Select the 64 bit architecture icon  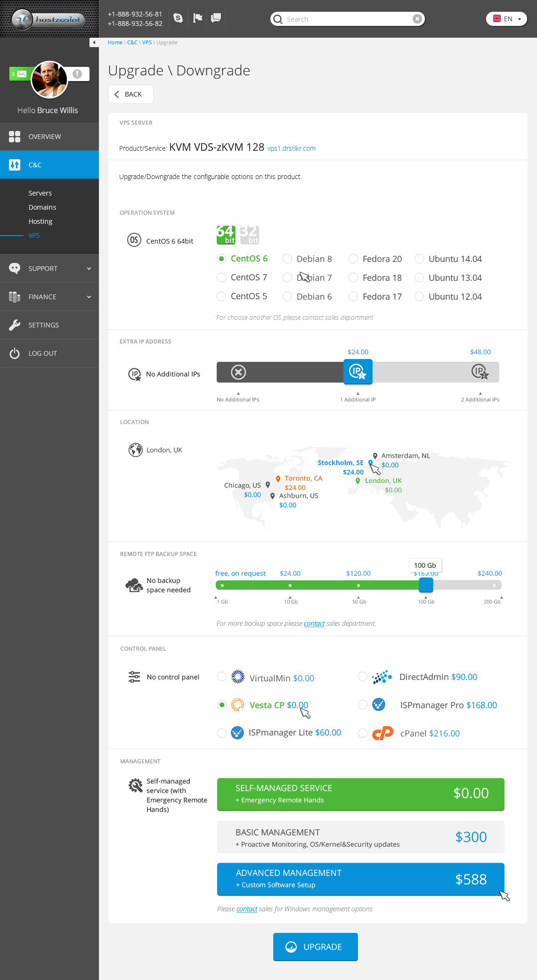(x=226, y=235)
